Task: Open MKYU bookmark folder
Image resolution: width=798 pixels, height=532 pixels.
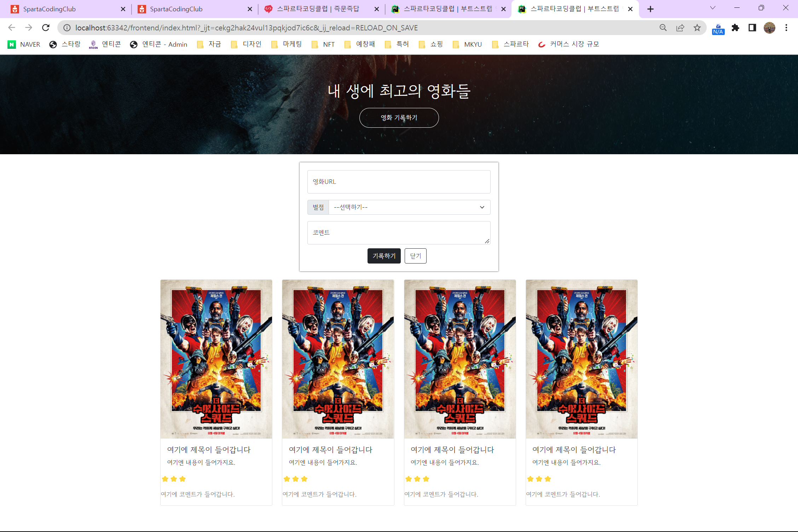Action: coord(467,44)
